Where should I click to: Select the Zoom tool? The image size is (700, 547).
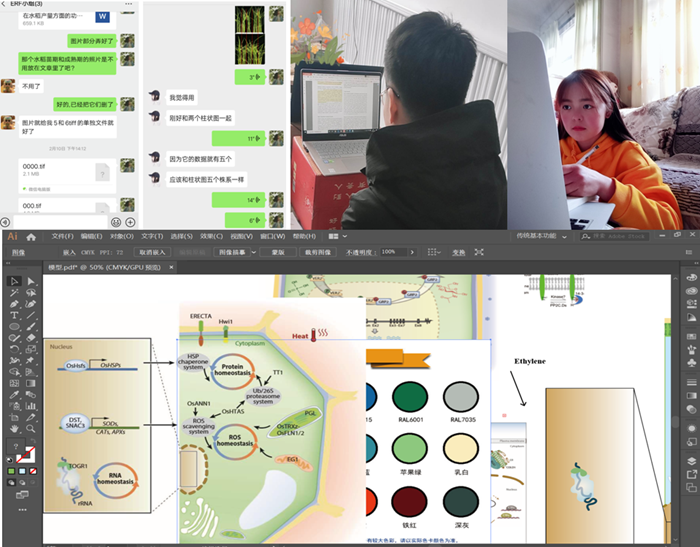[x=31, y=429]
